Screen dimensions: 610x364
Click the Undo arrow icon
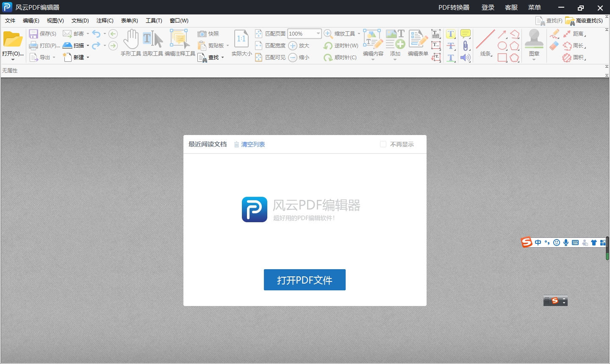[x=96, y=34]
